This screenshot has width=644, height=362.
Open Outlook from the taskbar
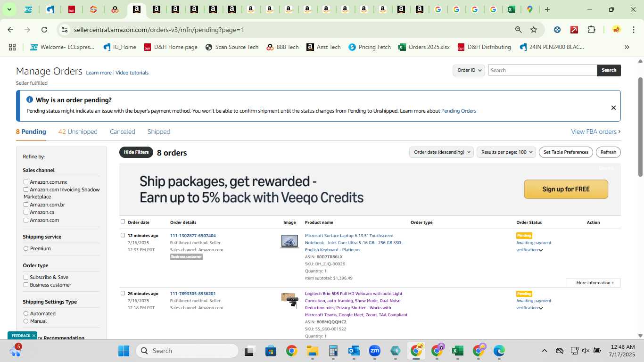tap(354, 351)
